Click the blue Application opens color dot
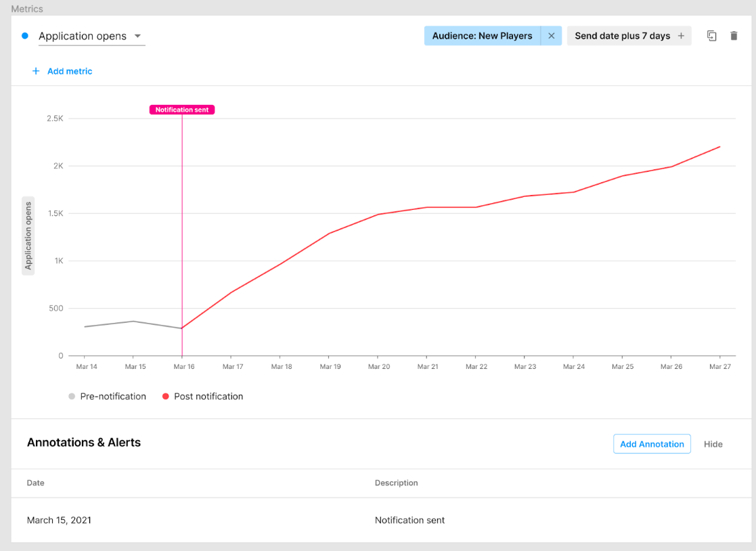756x551 pixels. click(x=25, y=36)
